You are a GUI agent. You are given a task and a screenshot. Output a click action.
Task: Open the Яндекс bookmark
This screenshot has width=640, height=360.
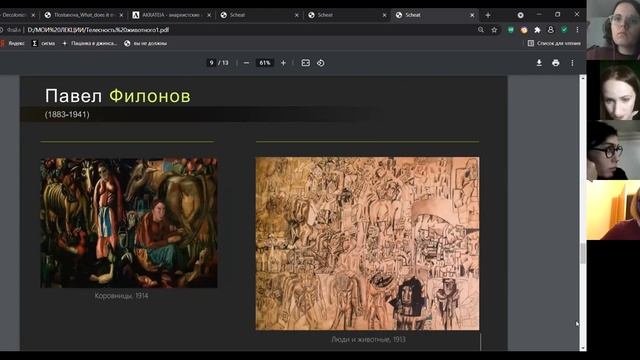point(13,43)
